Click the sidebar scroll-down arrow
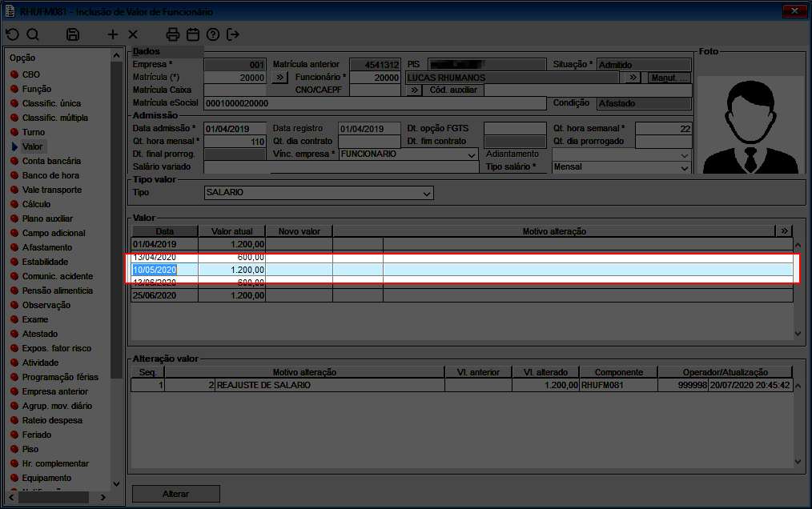Viewport: 812px width, 509px height. [x=117, y=484]
